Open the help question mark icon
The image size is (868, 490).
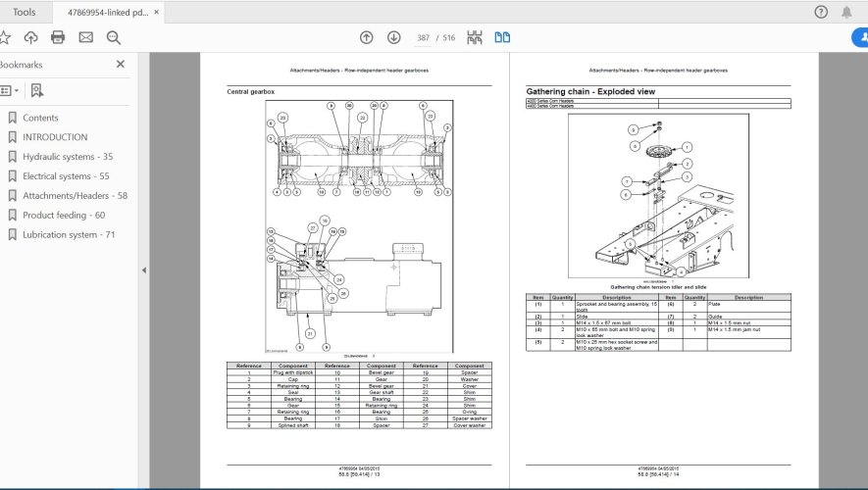(821, 12)
